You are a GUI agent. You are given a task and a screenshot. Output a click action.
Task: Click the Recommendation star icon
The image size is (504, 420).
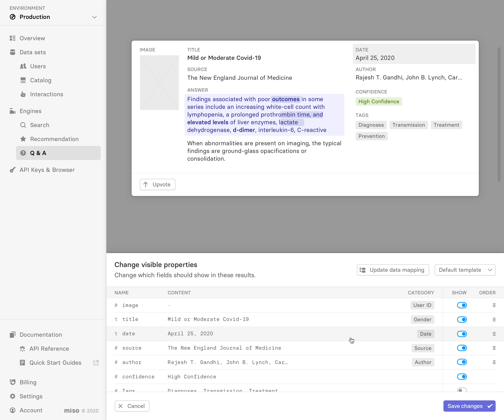pyautogui.click(x=23, y=139)
